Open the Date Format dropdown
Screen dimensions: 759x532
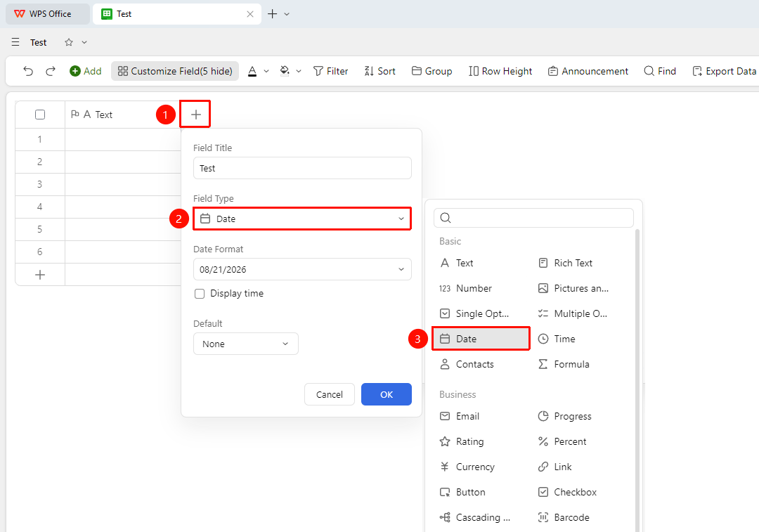coord(302,270)
